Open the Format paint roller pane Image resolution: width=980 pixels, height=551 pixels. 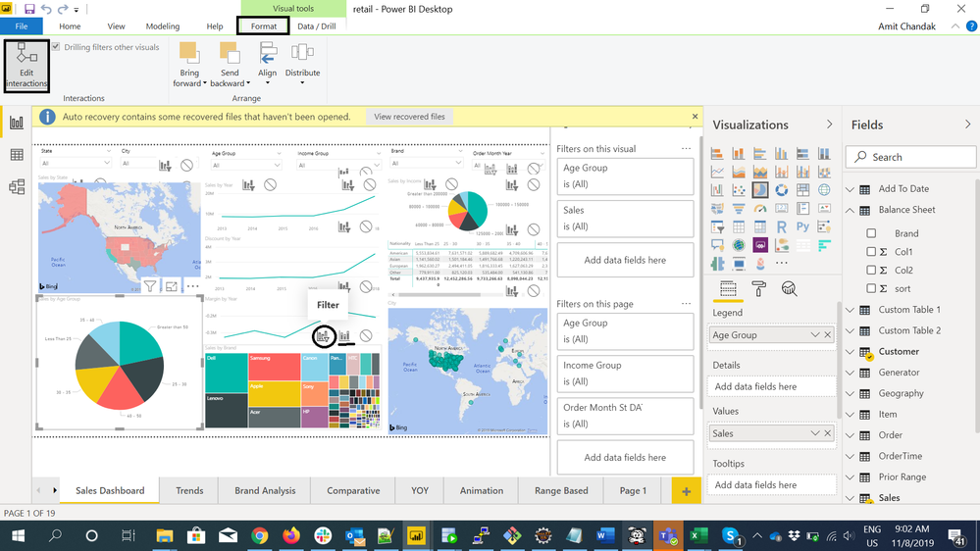(758, 288)
